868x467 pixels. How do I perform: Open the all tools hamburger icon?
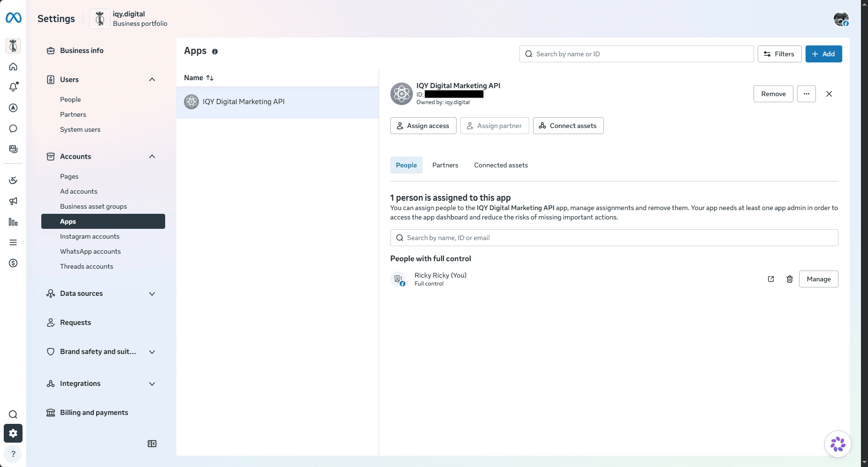(13, 242)
